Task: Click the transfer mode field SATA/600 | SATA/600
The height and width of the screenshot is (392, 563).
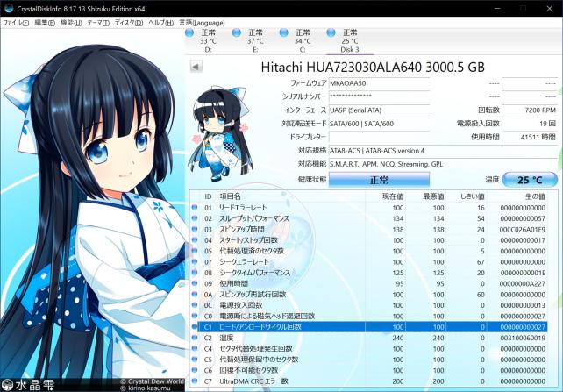Action: (x=379, y=124)
